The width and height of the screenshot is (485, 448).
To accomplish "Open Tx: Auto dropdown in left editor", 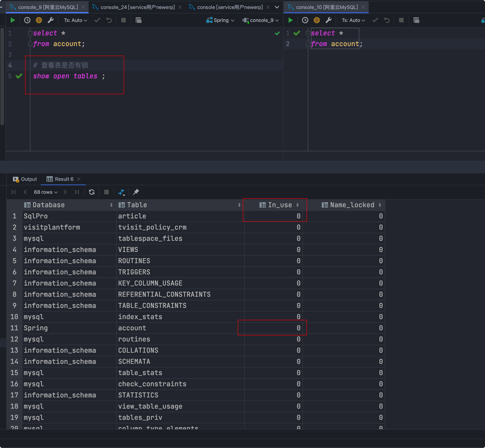I will [75, 20].
